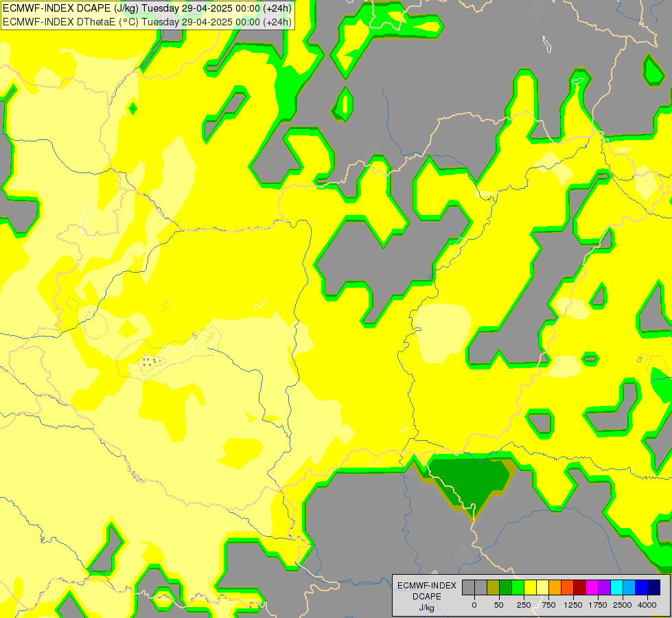Click the 250 tick value in legend
672x618 pixels.
pyautogui.click(x=524, y=605)
